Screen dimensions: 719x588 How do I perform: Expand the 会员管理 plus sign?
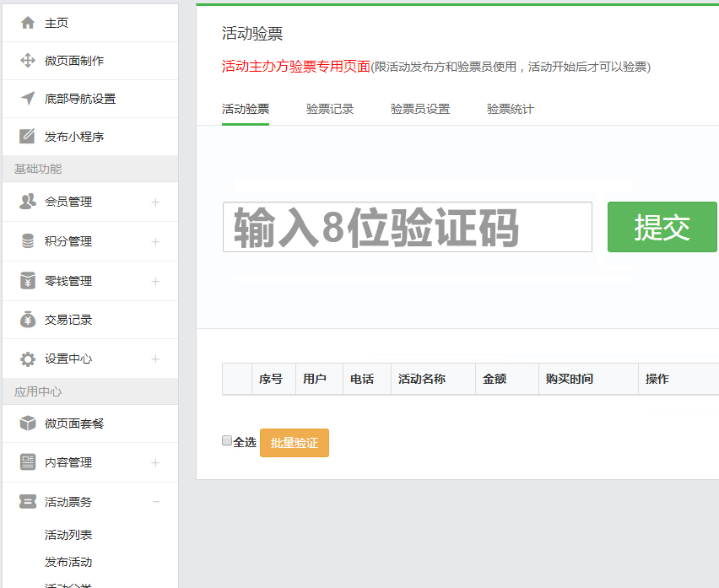tap(155, 202)
